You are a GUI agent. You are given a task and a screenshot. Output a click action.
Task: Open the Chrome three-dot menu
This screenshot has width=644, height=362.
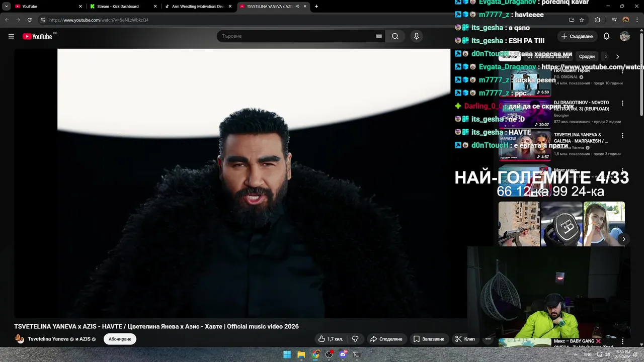pos(637,20)
